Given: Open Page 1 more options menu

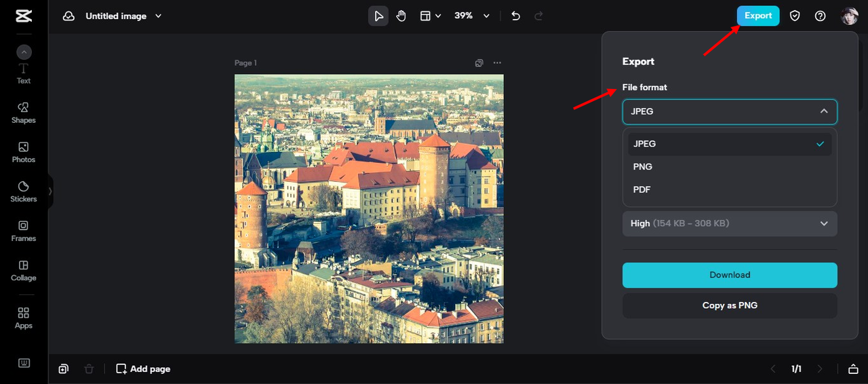Looking at the screenshot, I should 497,63.
